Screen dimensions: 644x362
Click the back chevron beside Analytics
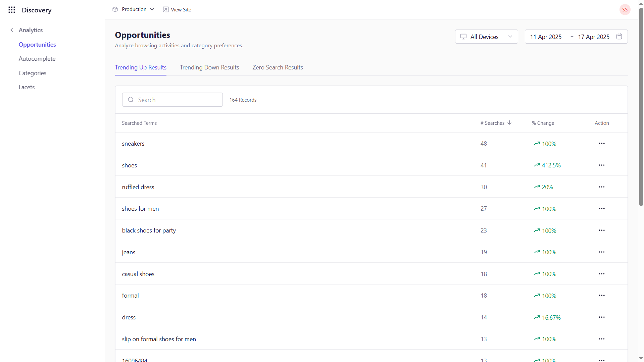pyautogui.click(x=12, y=30)
